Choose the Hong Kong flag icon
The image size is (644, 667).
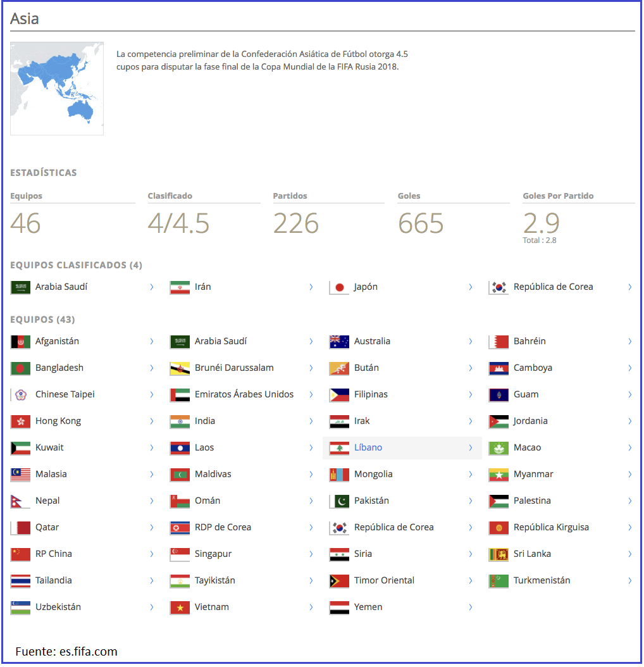click(20, 421)
